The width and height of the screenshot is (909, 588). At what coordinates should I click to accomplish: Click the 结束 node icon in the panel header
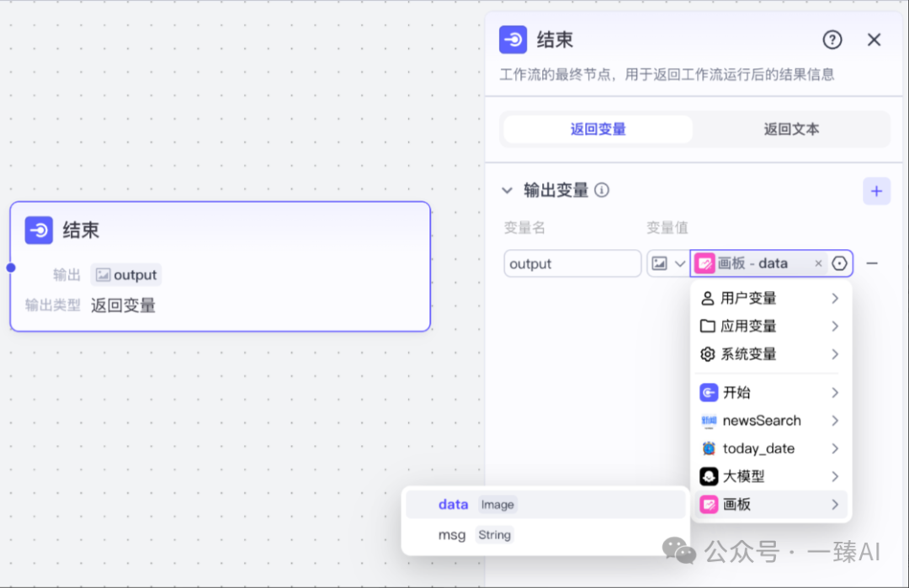(x=513, y=40)
